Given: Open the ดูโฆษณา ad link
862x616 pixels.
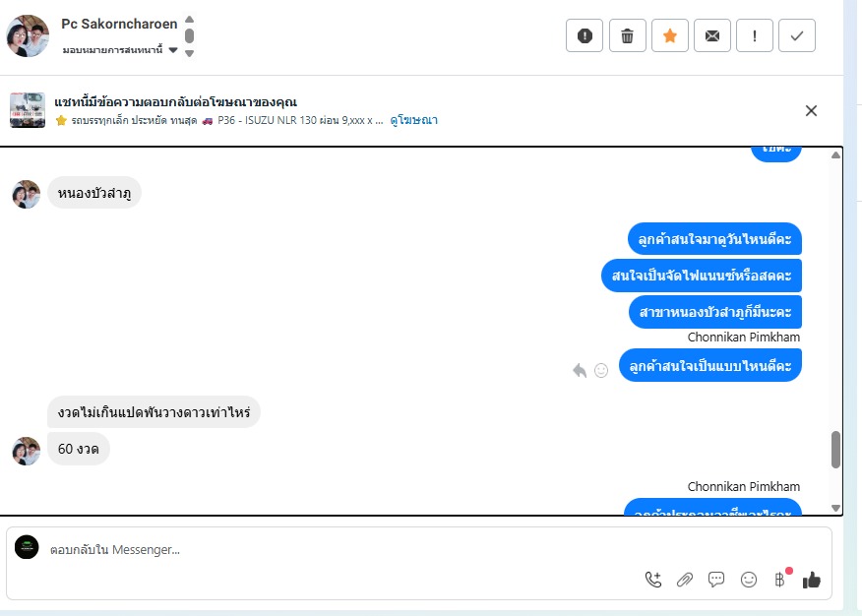Looking at the screenshot, I should point(413,120).
